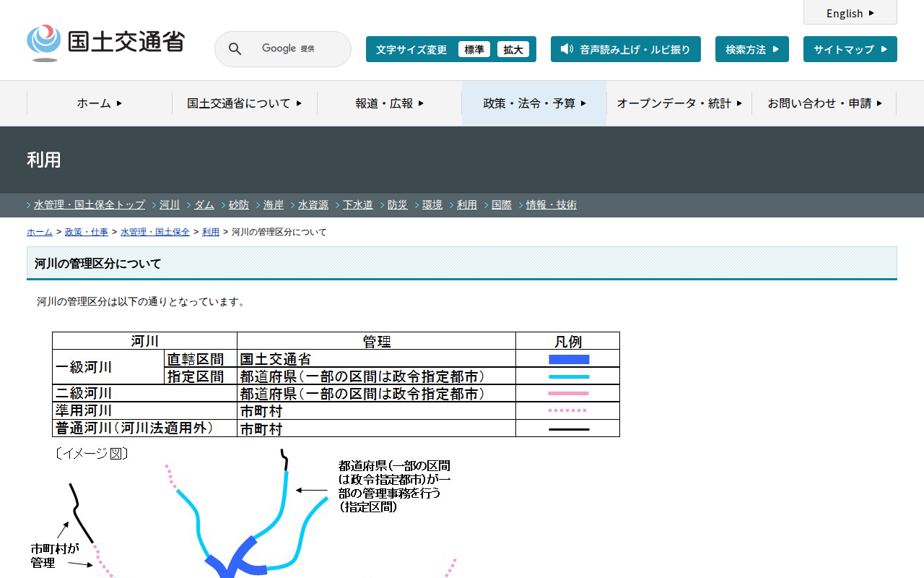Open the ダム sub-navigation link
Screen dimensions: 924x578
204,205
